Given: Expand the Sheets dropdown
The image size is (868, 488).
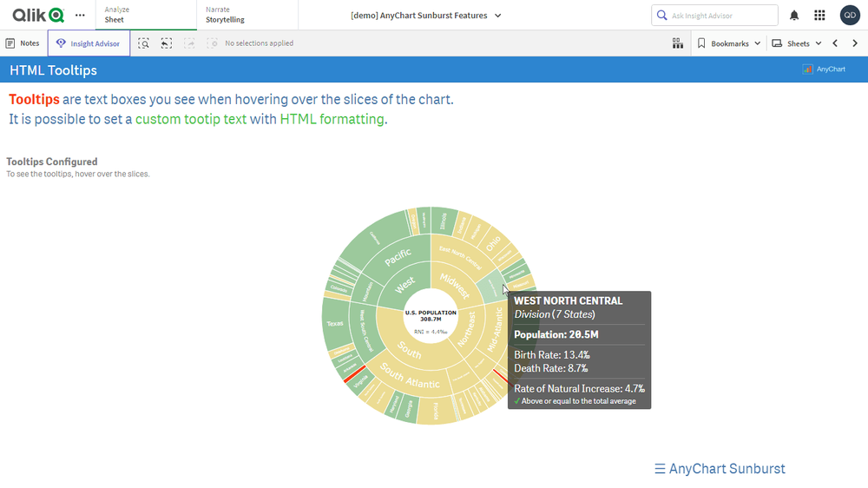Looking at the screenshot, I should point(797,43).
